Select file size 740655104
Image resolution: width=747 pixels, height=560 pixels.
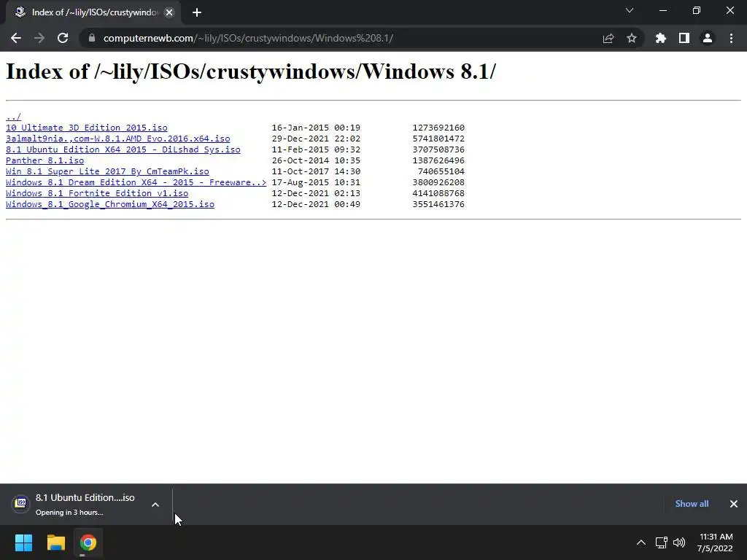click(x=441, y=171)
